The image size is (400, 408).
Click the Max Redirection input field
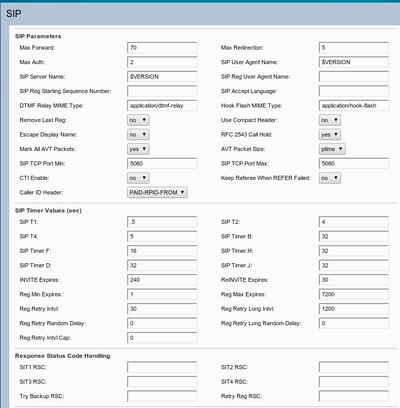[x=354, y=48]
